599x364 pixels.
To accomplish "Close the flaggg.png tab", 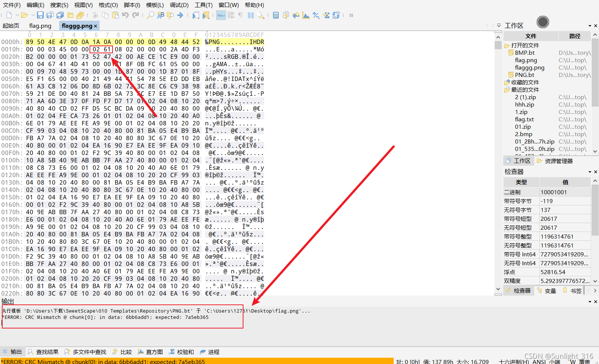I will coord(95,26).
